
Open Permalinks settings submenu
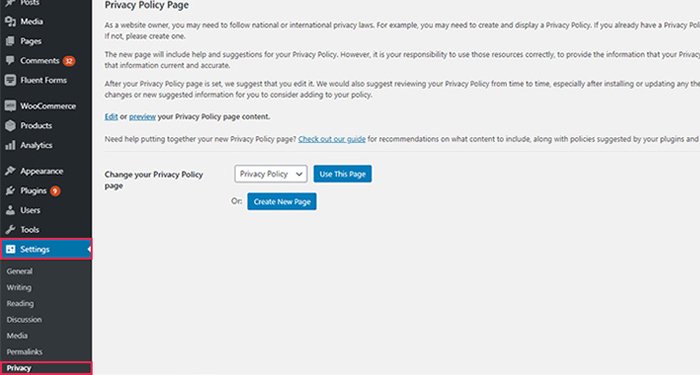tap(25, 351)
